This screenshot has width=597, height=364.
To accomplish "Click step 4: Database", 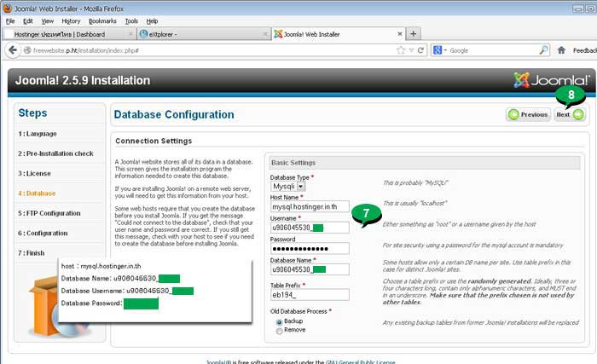I will tap(37, 194).
